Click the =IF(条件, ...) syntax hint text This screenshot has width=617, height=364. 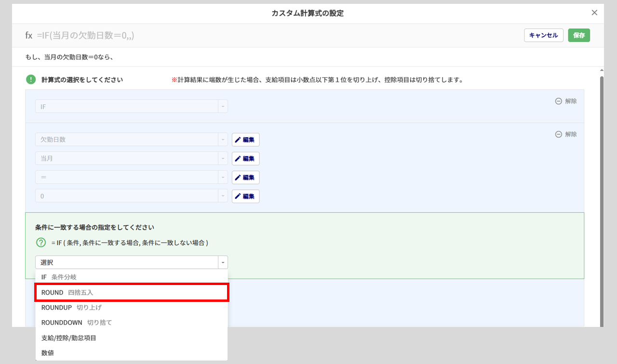click(130, 243)
